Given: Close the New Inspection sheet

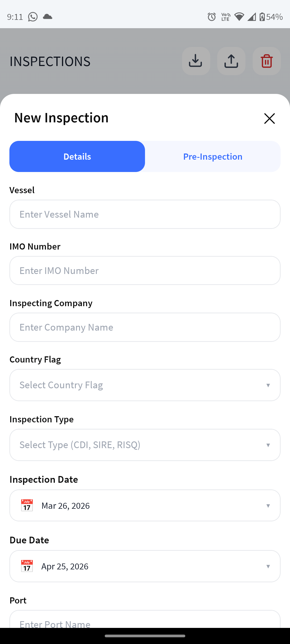Looking at the screenshot, I should 269,118.
